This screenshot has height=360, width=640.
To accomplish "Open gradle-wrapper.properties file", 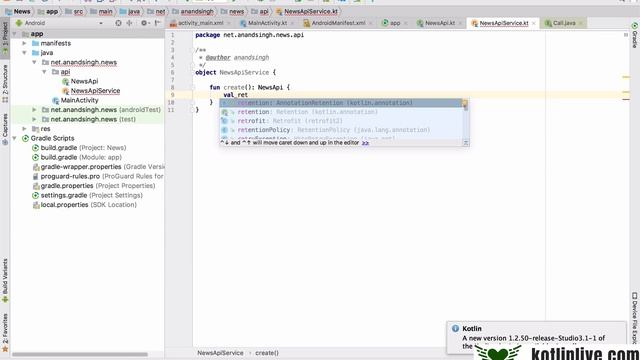I will coord(98,167).
